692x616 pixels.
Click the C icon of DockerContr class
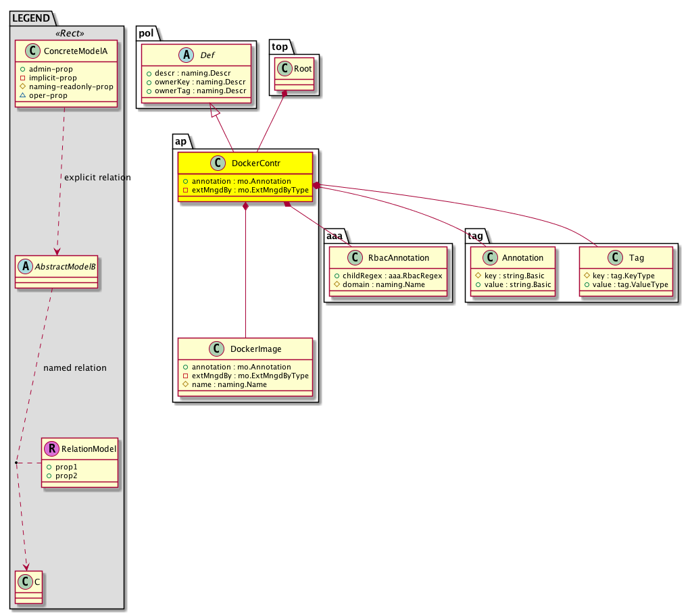pyautogui.click(x=216, y=164)
